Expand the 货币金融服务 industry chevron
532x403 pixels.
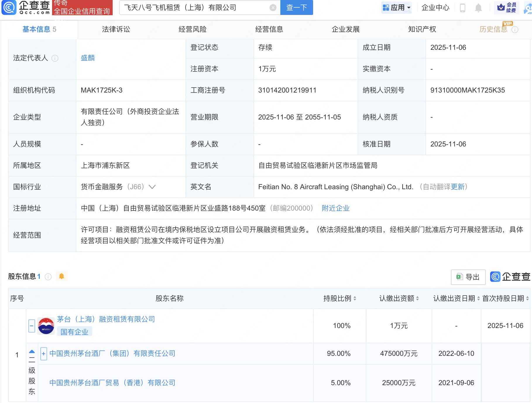[x=152, y=187]
